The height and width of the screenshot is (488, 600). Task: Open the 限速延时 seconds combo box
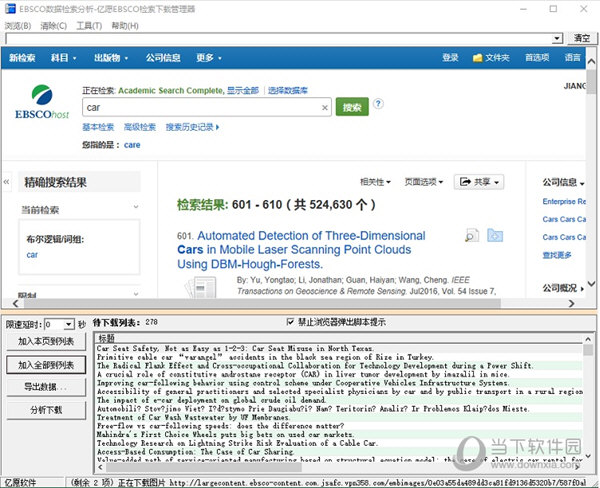[59, 325]
